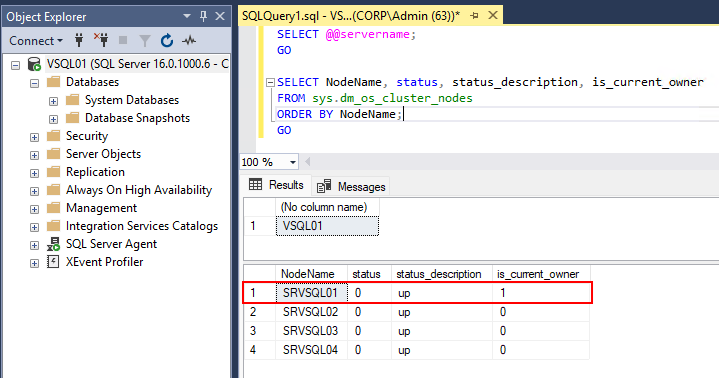
Task: Refresh Object Explorer with the refresh icon
Action: pyautogui.click(x=167, y=41)
